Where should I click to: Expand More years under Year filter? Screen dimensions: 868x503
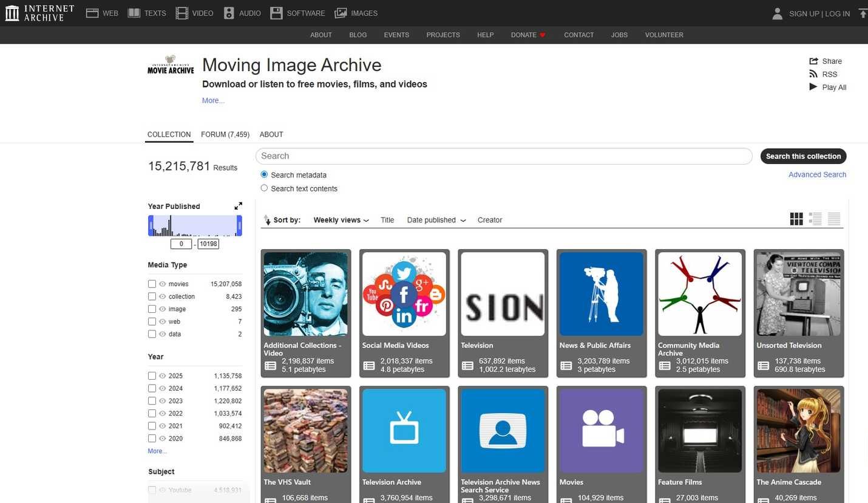[x=157, y=451]
